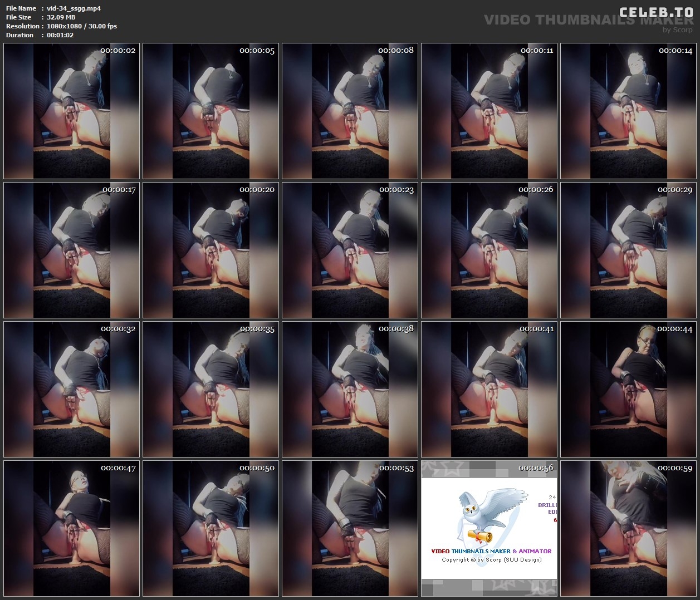
Task: Click the 00:00:53 thumbnail frame
Action: (x=350, y=529)
